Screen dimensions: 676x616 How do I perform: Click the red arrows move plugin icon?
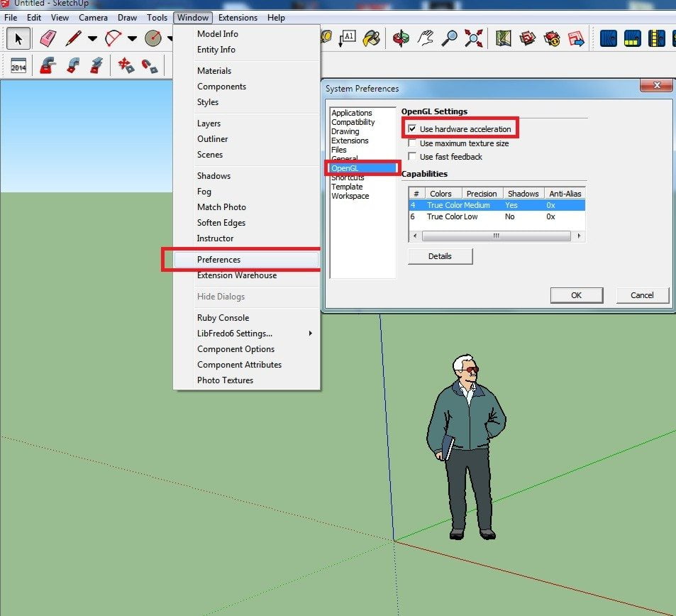click(x=126, y=65)
